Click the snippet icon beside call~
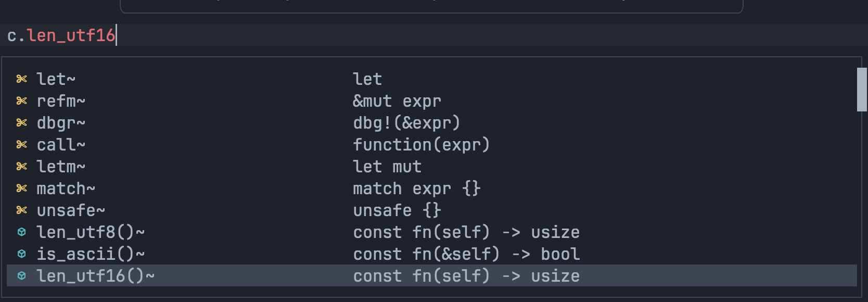This screenshot has height=302, width=868. tap(21, 144)
